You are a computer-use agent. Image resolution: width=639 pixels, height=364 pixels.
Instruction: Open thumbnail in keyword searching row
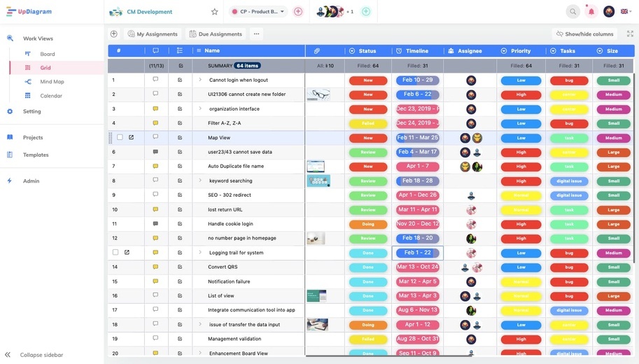pyautogui.click(x=318, y=181)
